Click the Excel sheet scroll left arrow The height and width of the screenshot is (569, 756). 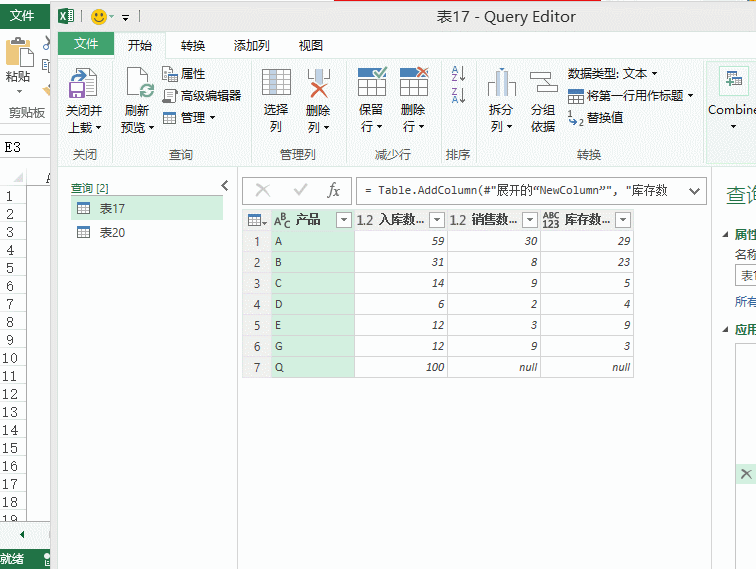point(22,534)
